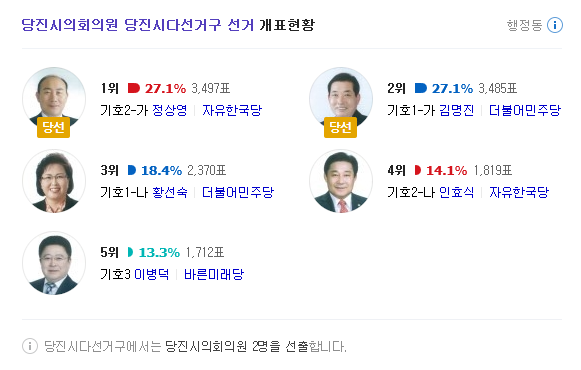This screenshot has height=370, width=581.
Task: Click 이병덕's candidate photo
Action: coord(54,263)
